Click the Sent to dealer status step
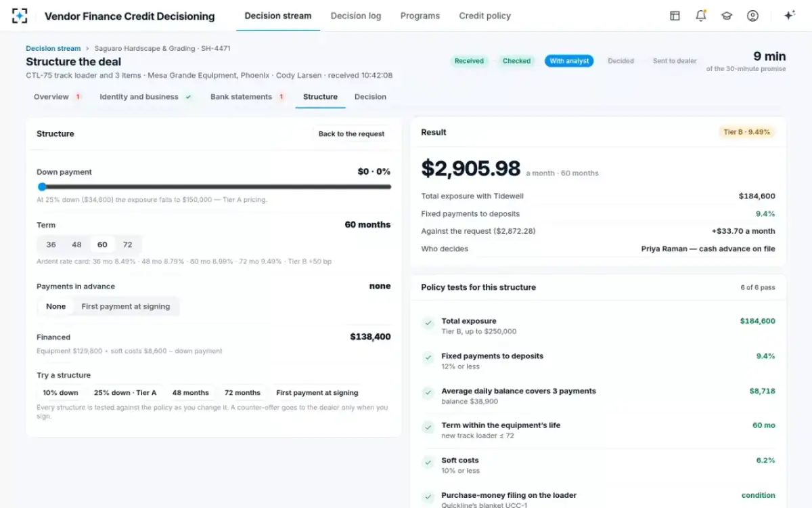The height and width of the screenshot is (508, 812). coord(675,61)
